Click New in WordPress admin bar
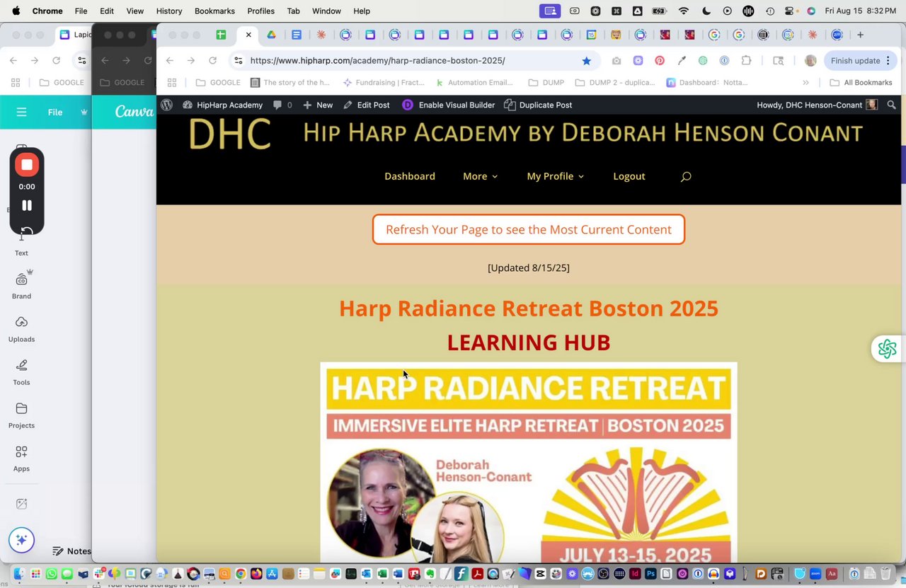Image resolution: width=906 pixels, height=588 pixels. [x=318, y=105]
